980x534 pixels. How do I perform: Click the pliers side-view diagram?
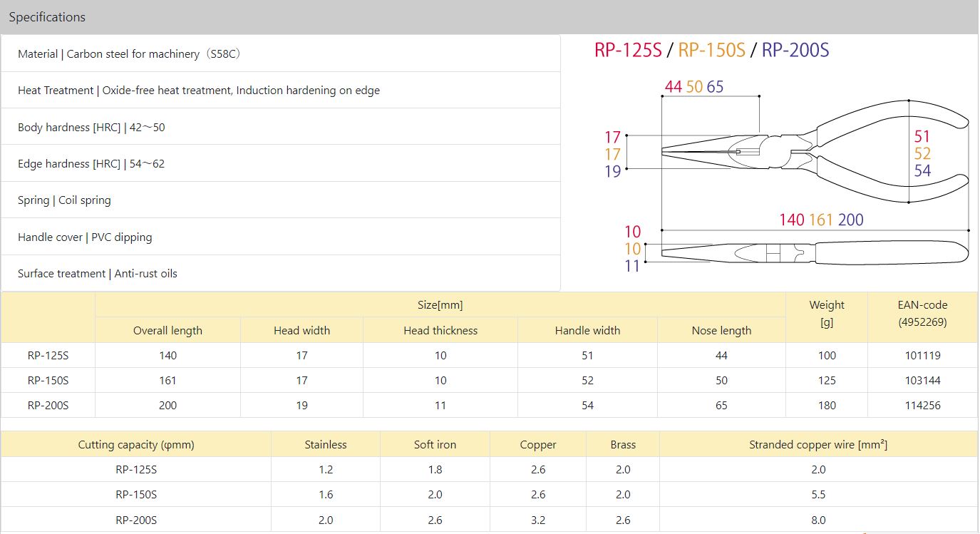[813, 153]
